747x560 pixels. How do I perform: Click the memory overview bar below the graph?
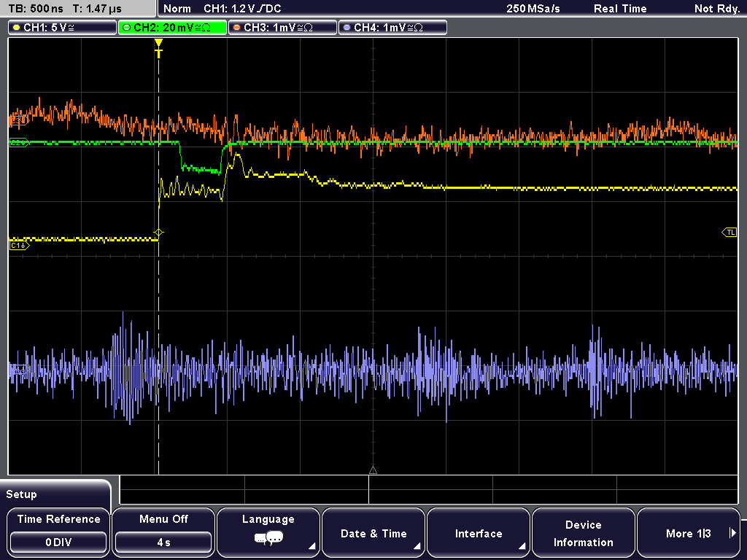pos(429,489)
